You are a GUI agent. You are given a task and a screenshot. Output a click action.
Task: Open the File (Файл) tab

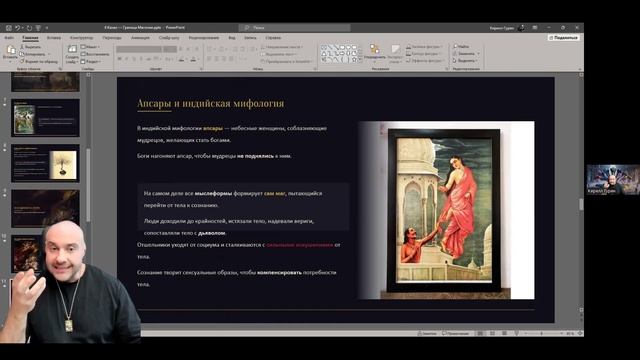(x=9, y=38)
